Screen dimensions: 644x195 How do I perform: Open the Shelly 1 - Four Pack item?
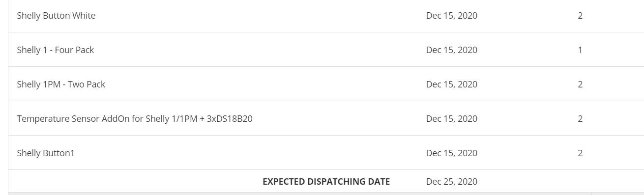(x=56, y=50)
